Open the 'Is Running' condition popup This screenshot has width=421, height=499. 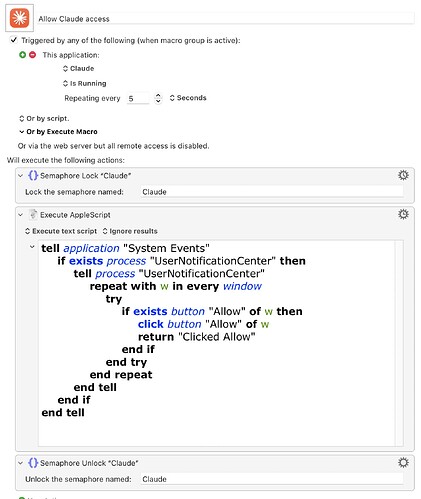85,83
